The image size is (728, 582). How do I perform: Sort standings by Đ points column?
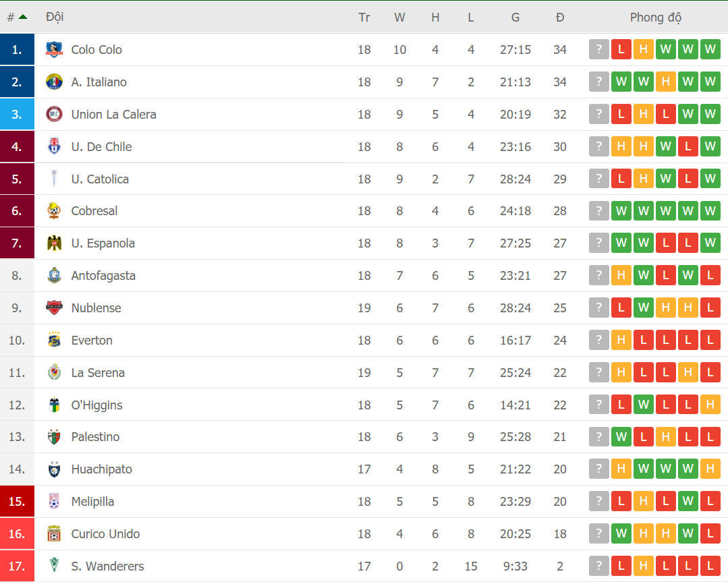click(560, 17)
